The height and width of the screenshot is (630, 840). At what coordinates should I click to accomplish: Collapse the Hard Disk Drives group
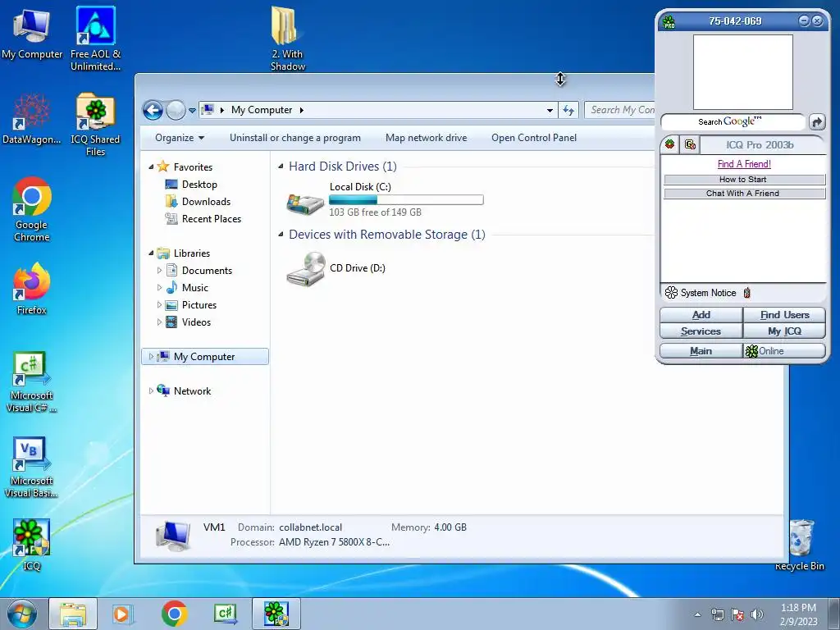pos(281,167)
